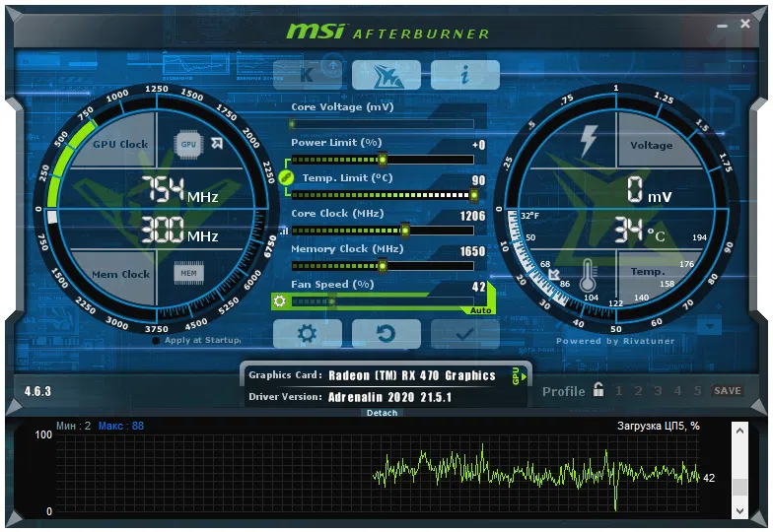The height and width of the screenshot is (532, 773).
Task: Select profile slot 5
Action: pos(698,391)
